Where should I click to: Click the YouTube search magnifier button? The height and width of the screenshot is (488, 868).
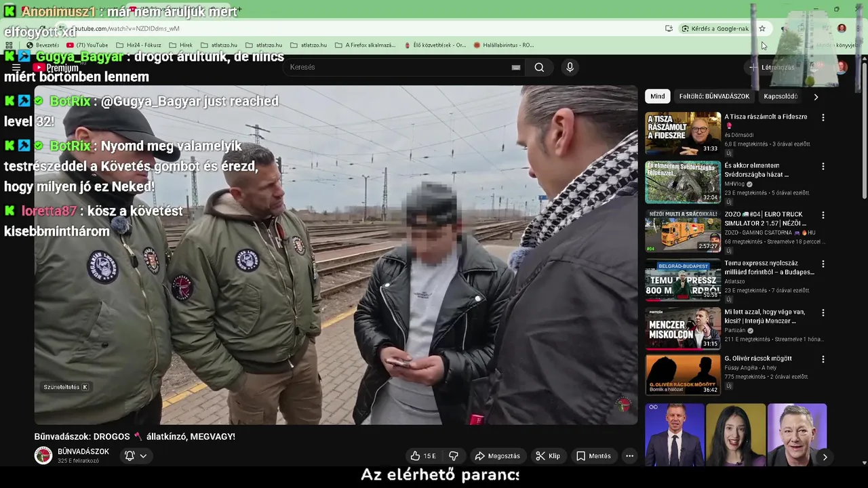pos(539,67)
